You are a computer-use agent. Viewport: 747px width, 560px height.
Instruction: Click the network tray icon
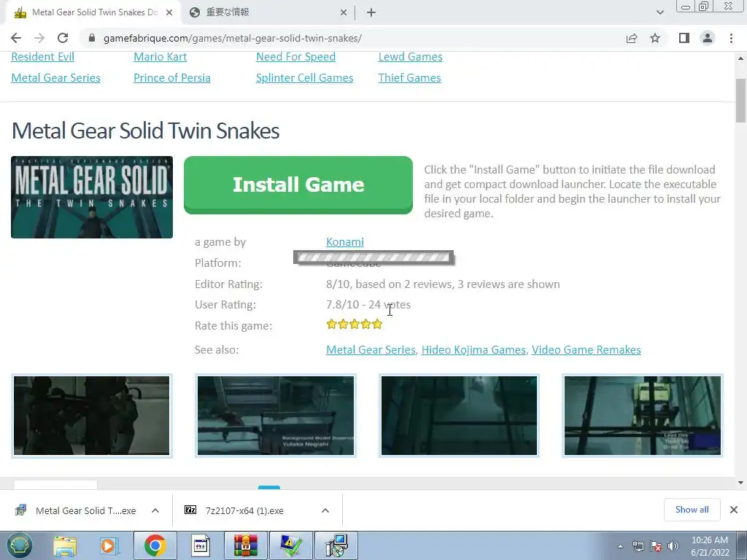(x=638, y=547)
